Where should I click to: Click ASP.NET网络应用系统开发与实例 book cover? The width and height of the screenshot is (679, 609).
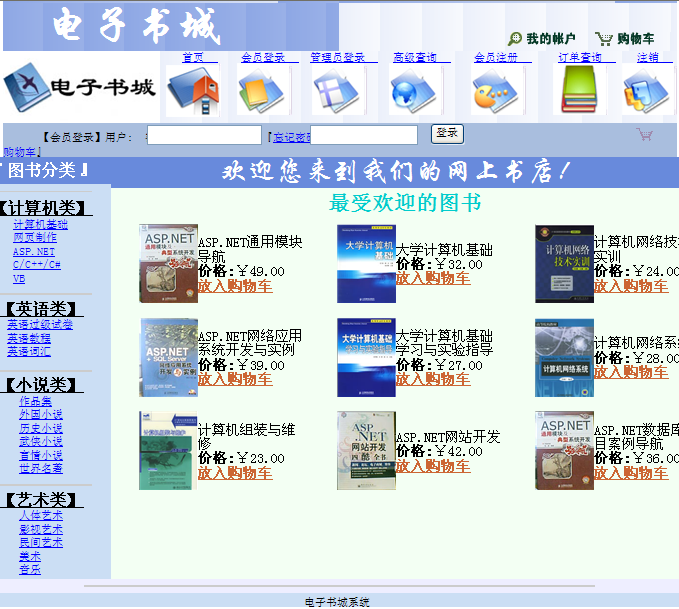(x=168, y=357)
